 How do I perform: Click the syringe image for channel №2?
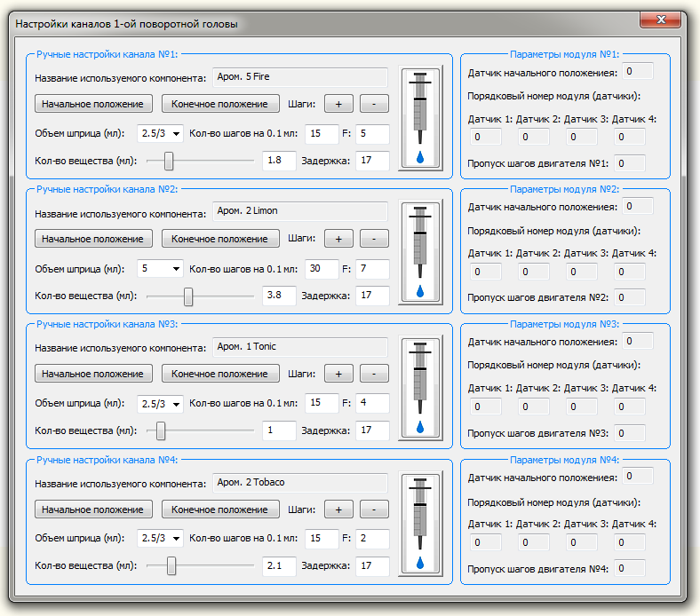(420, 252)
